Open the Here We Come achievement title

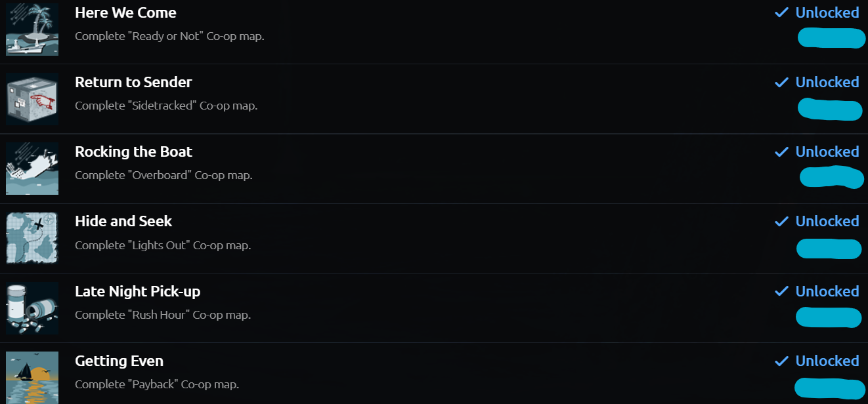125,12
